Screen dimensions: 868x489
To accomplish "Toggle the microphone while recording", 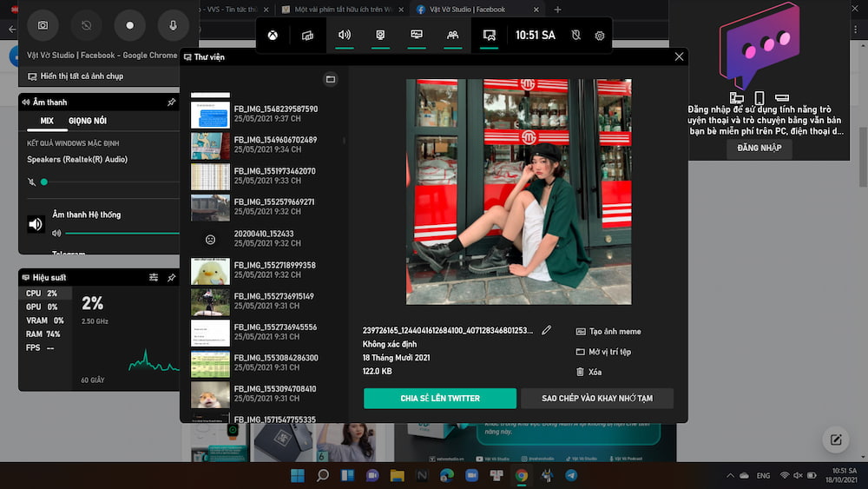I will pyautogui.click(x=174, y=25).
